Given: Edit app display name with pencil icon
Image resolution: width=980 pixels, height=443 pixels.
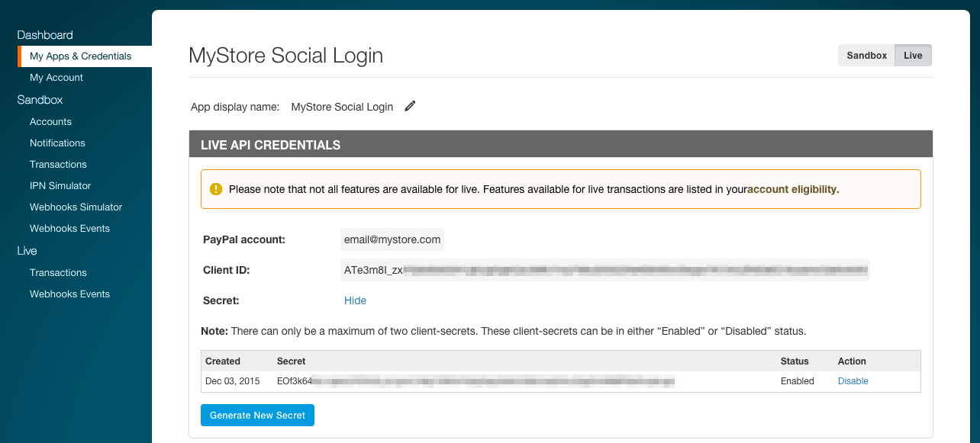Looking at the screenshot, I should (410, 107).
